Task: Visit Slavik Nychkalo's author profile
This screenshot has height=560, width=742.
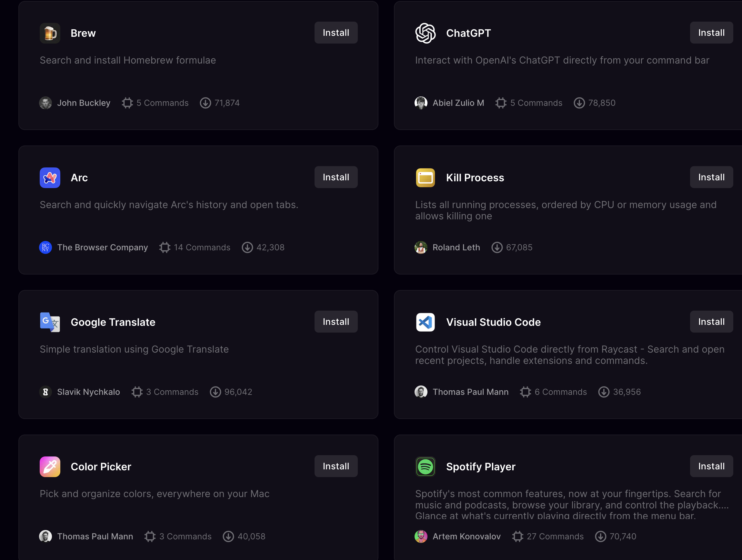Action: click(88, 392)
